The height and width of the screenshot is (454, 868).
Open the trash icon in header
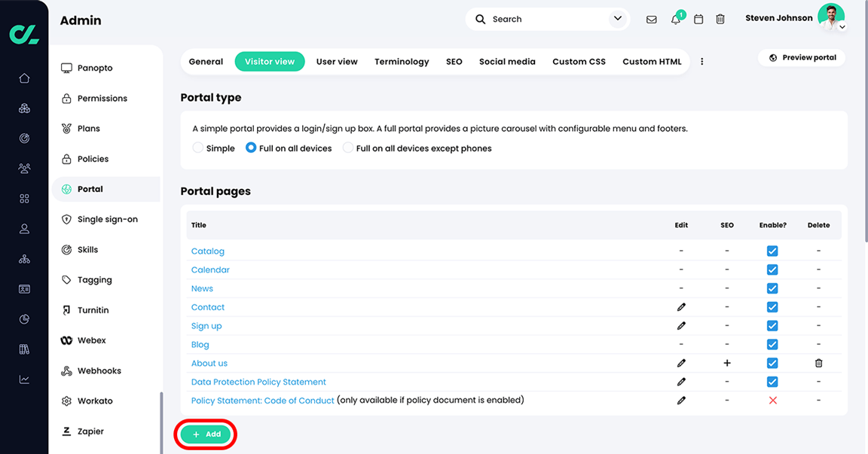pos(720,20)
